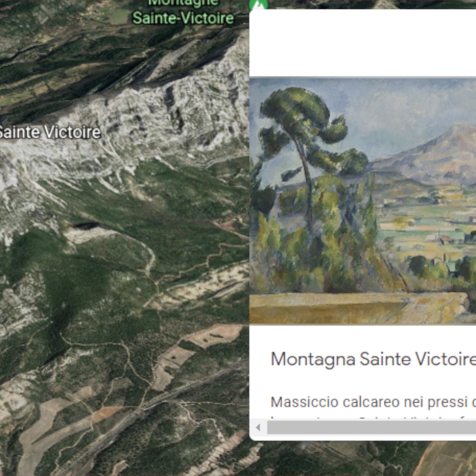Click the scrollbar's left arrow button
This screenshot has height=476, width=476.
click(258, 427)
